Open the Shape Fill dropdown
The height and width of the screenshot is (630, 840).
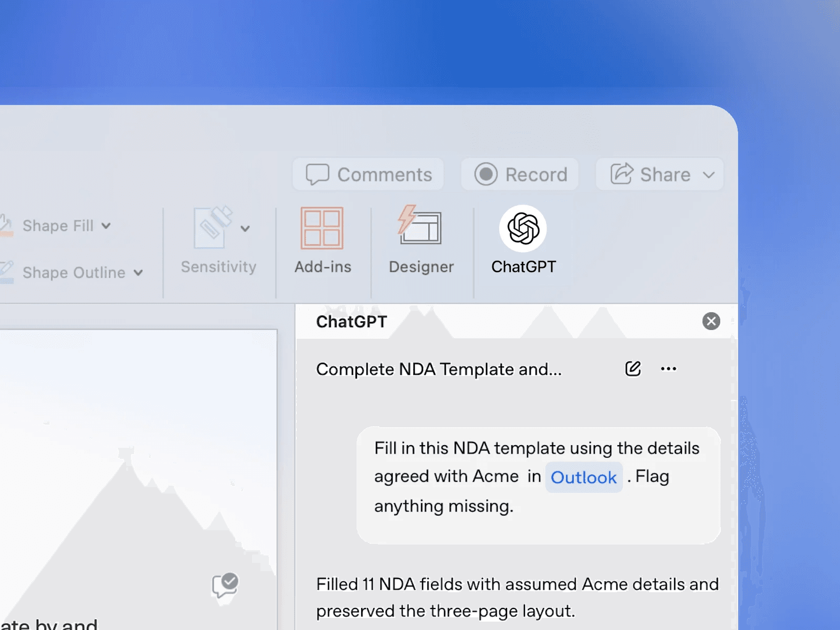[106, 226]
